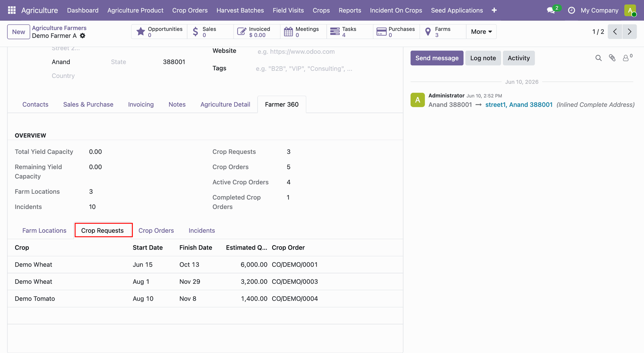
Task: Click Log note button
Action: [483, 58]
